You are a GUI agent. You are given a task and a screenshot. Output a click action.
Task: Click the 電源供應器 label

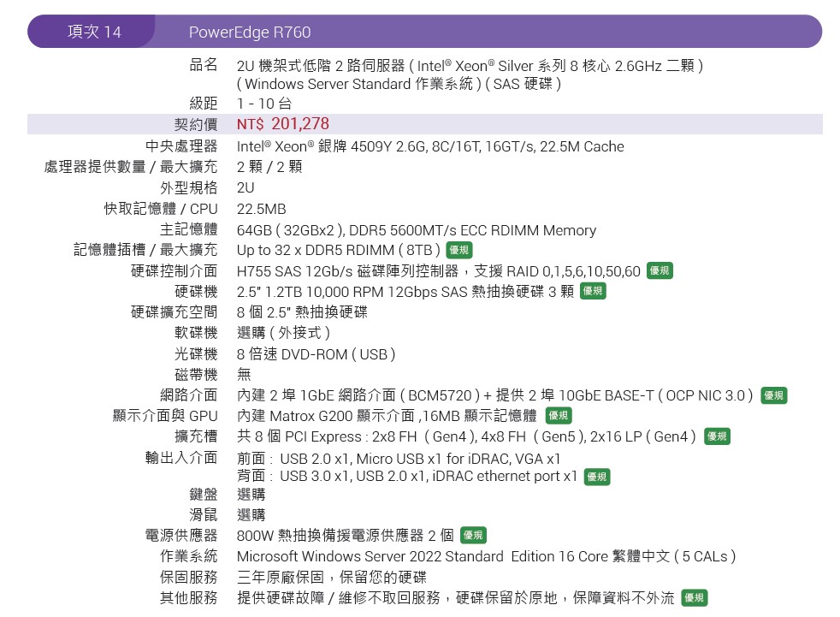181,535
